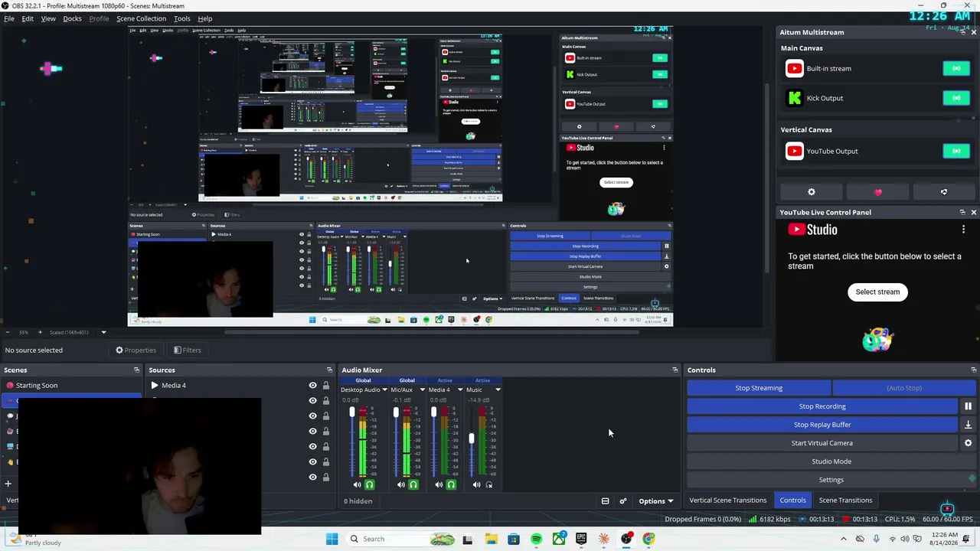Open the View menu
The image size is (980, 551).
[48, 18]
